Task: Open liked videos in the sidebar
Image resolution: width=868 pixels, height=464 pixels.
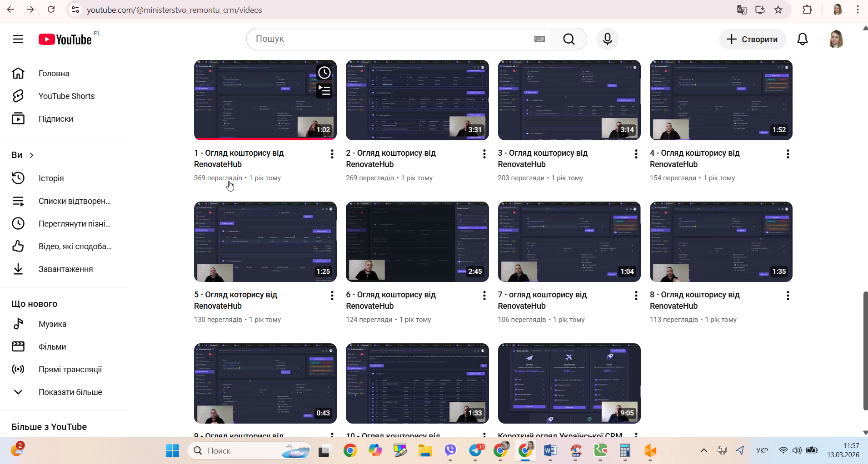Action: point(64,247)
